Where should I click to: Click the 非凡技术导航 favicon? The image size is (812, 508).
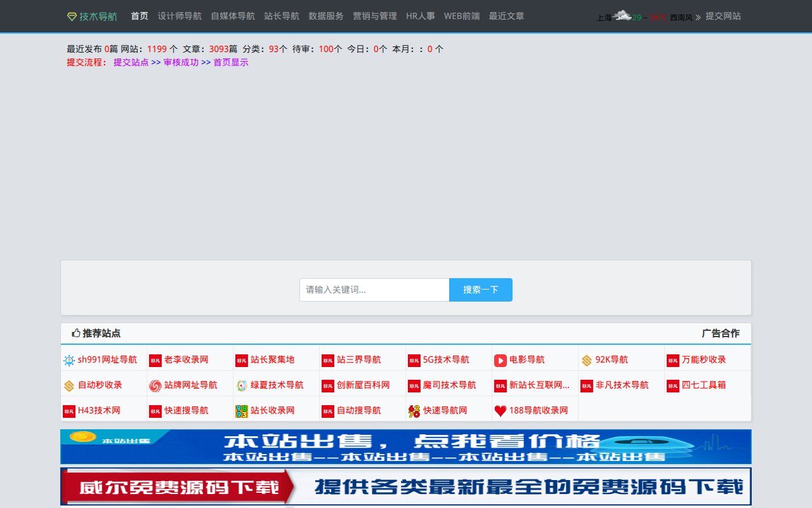[587, 386]
